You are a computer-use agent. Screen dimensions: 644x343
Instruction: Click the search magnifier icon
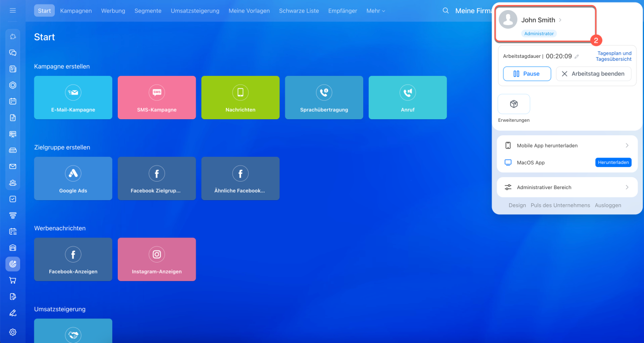[446, 11]
